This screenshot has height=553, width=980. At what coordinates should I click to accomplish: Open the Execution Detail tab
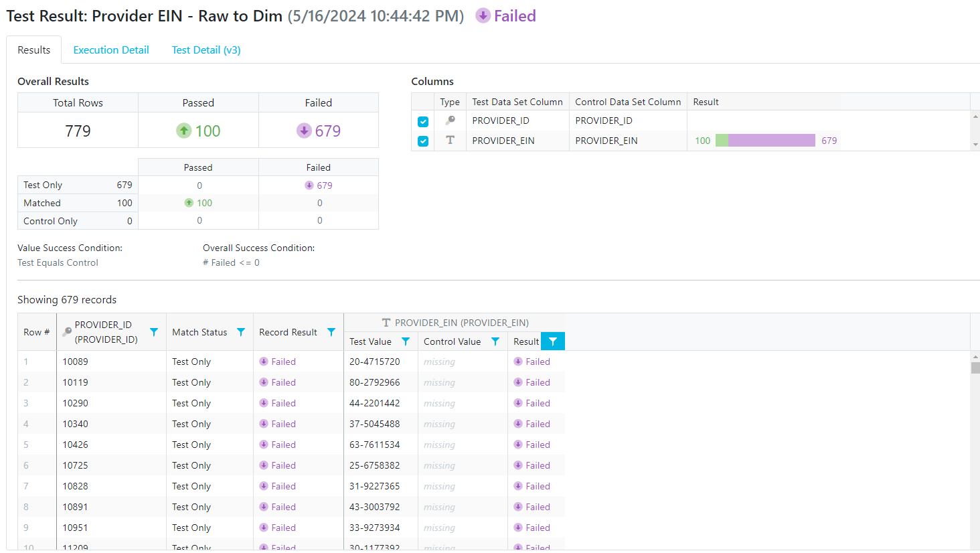111,50
